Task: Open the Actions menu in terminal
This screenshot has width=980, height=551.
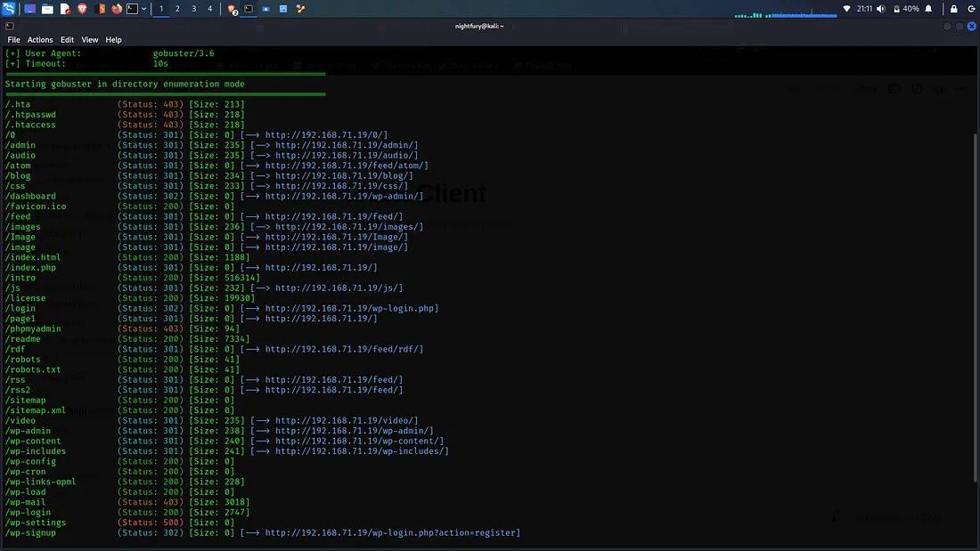Action: pyautogui.click(x=40, y=40)
